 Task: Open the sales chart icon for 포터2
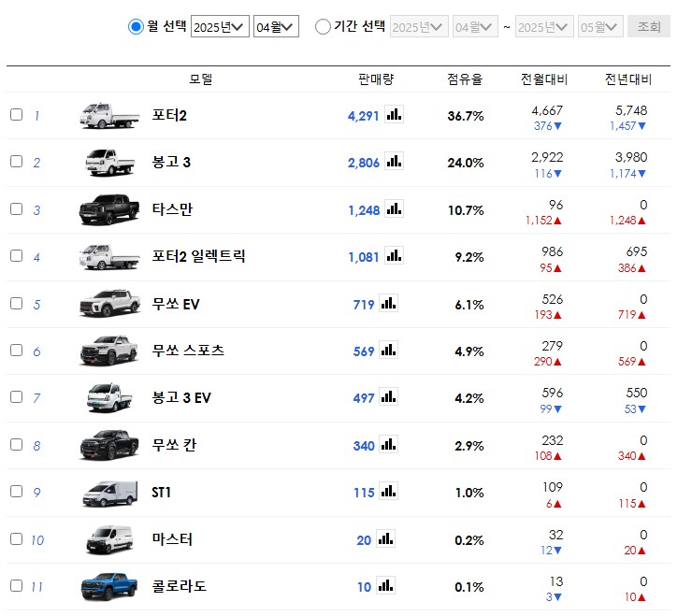394,115
